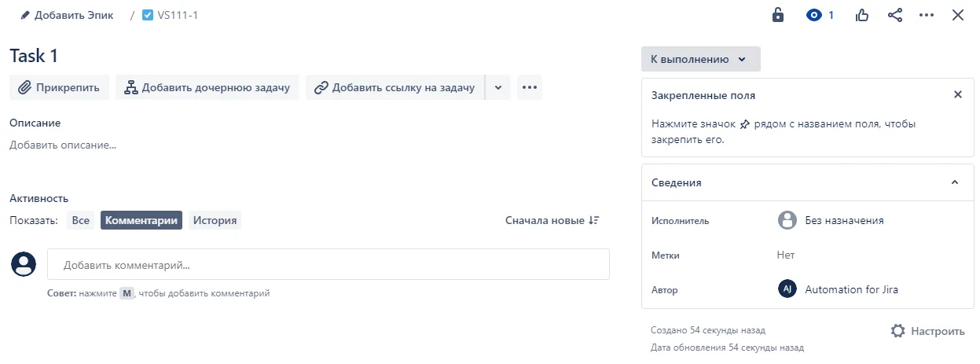Click the thumbs-up vote icon
Image resolution: width=980 pixels, height=364 pixels.
tap(862, 15)
